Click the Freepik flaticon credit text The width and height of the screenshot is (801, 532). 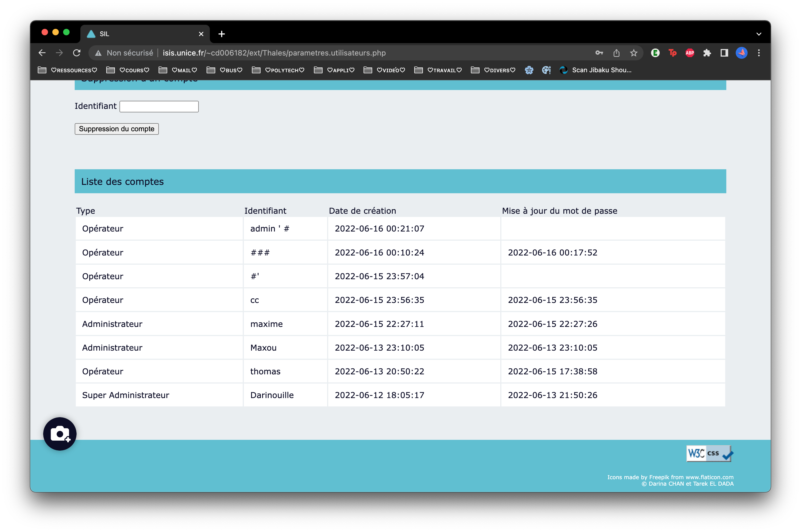(x=670, y=477)
